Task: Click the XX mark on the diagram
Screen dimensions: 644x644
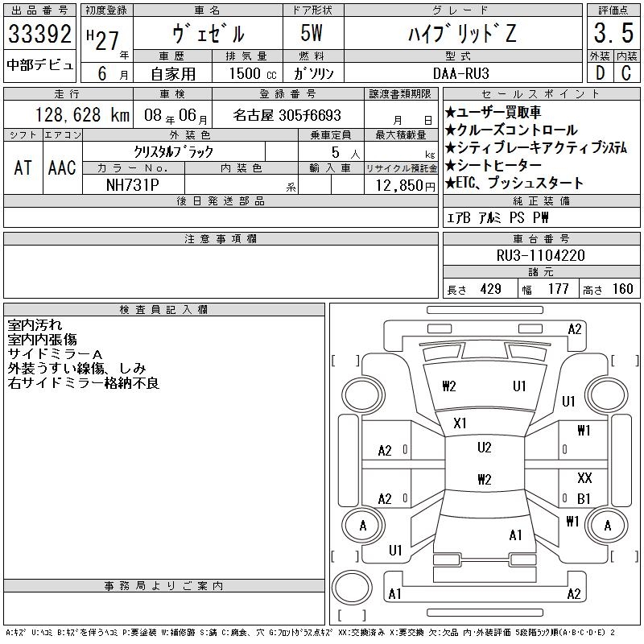Action: pos(584,478)
